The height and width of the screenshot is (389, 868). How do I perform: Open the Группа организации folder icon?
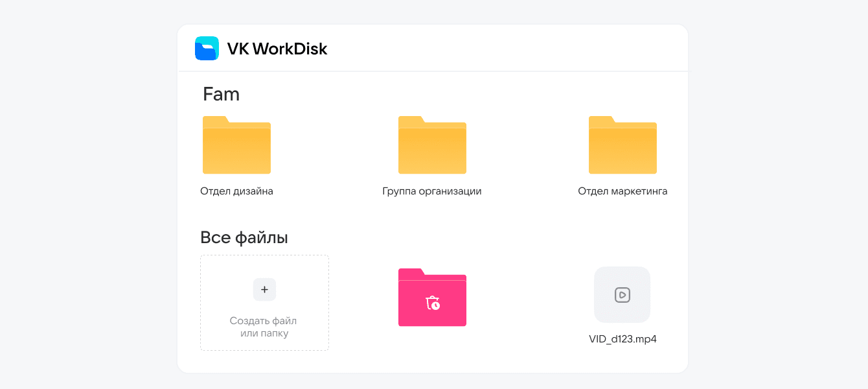pos(432,149)
